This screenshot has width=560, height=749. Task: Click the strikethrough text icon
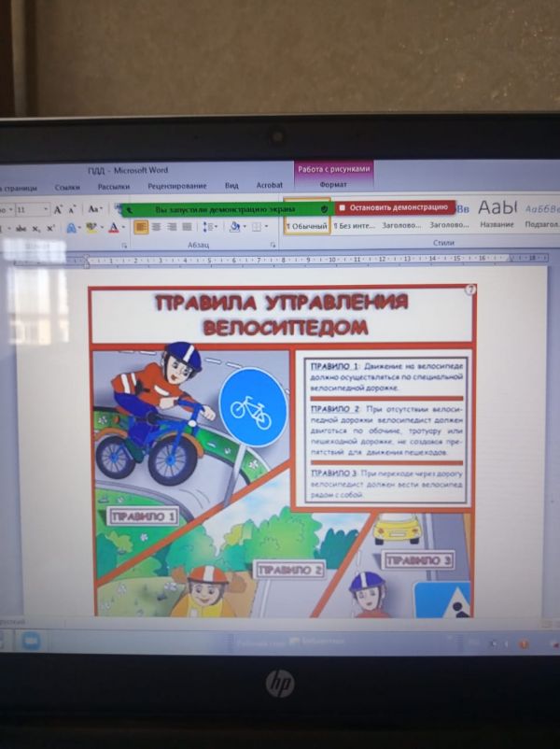pyautogui.click(x=21, y=228)
